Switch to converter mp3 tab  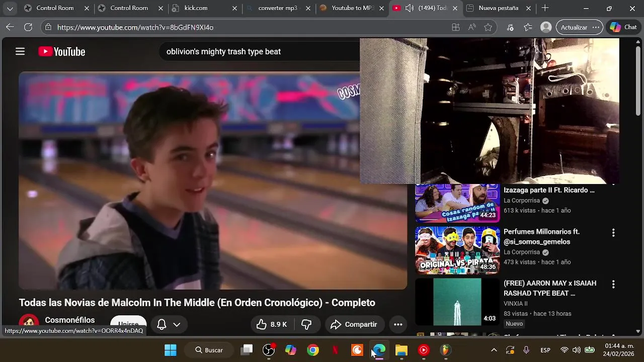pyautogui.click(x=277, y=8)
